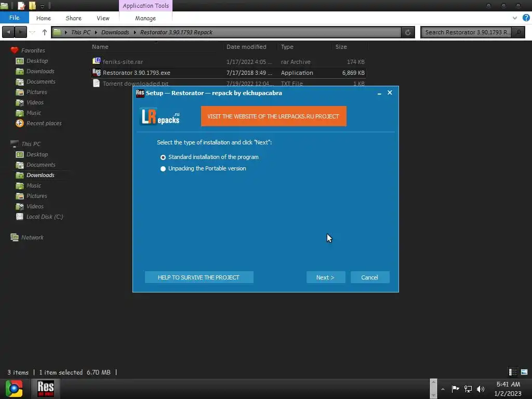Switch to Details view icon in status bar
The width and height of the screenshot is (532, 399).
coord(513,372)
